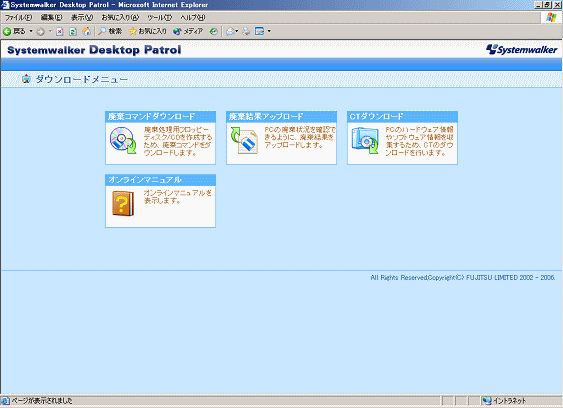Open Favorites (お気に入り) star toolbar button
Viewport: 563px width, 408px height.
[x=148, y=31]
